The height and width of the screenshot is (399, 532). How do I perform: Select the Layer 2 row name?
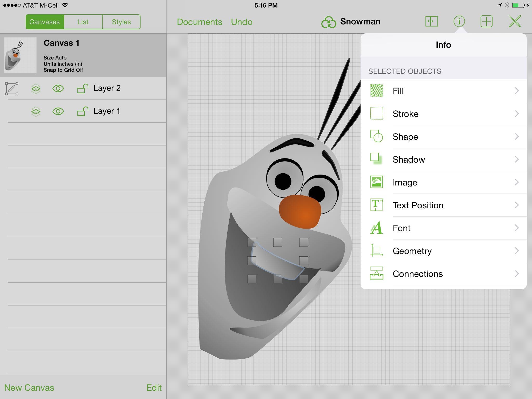(x=107, y=88)
